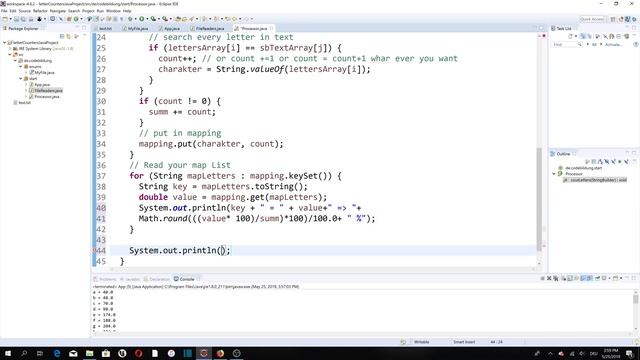Viewport: 640px width, 360px height.
Task: Click the editor vertical scrollbar thumb
Action: pyautogui.click(x=539, y=199)
